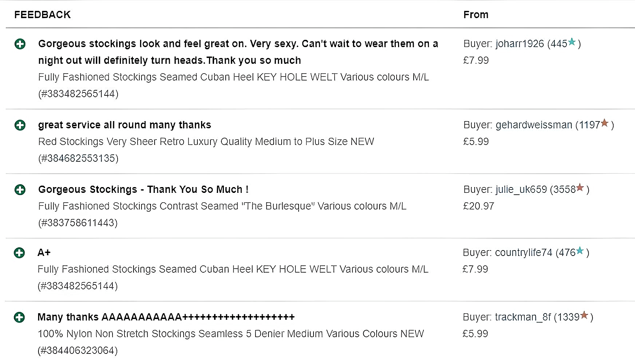Viewport: 635px width, 364px height.
Task: Open 'The Burlesque' Contrast Seamed stockings listing
Action: click(222, 206)
